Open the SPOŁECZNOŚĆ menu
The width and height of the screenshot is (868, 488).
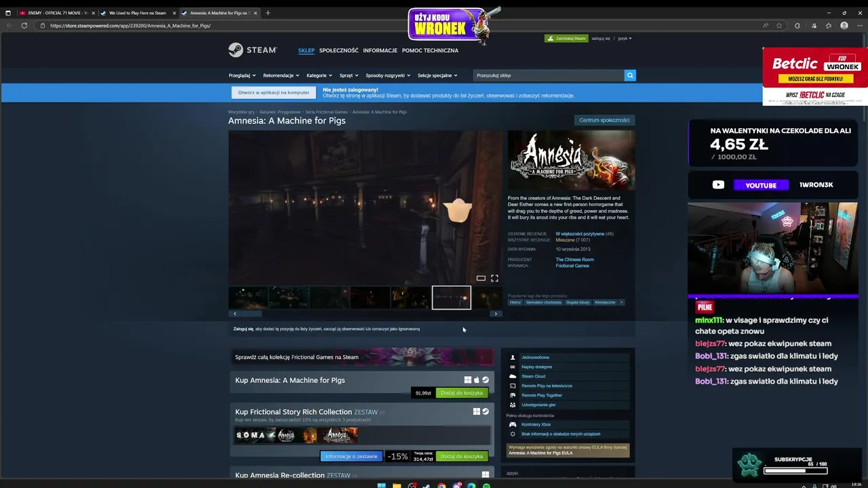click(338, 50)
